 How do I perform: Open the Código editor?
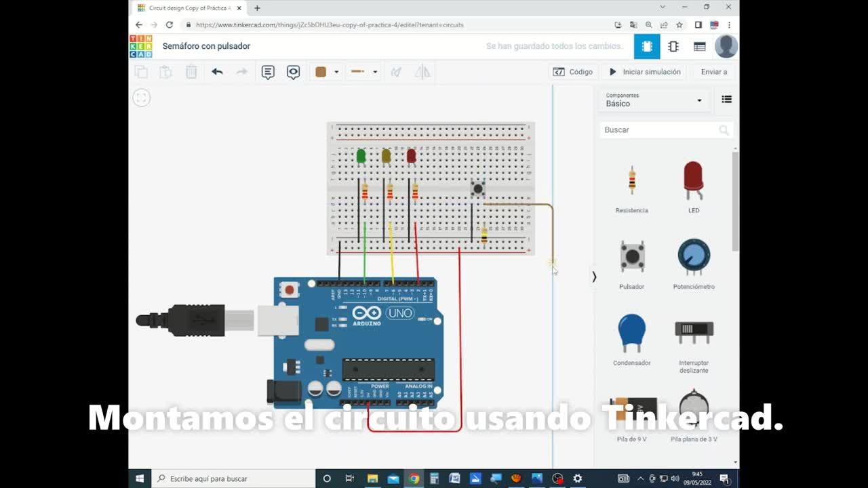tap(573, 72)
